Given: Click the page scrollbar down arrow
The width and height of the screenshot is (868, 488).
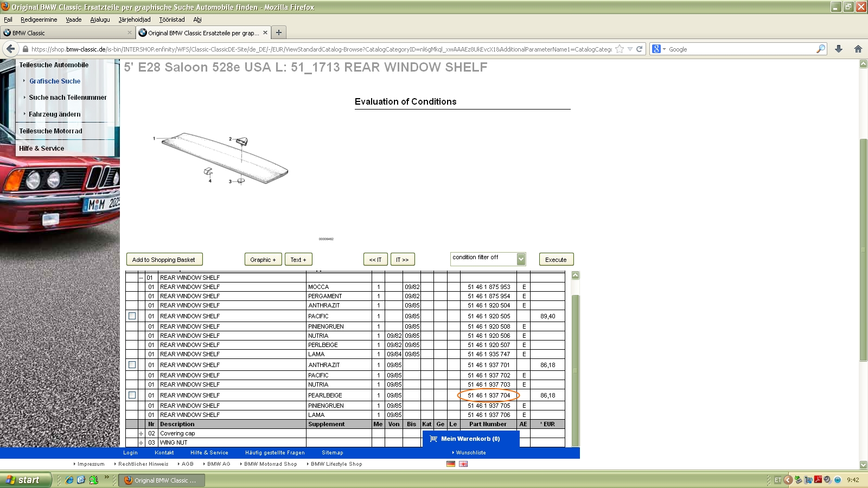Looking at the screenshot, I should (x=864, y=465).
